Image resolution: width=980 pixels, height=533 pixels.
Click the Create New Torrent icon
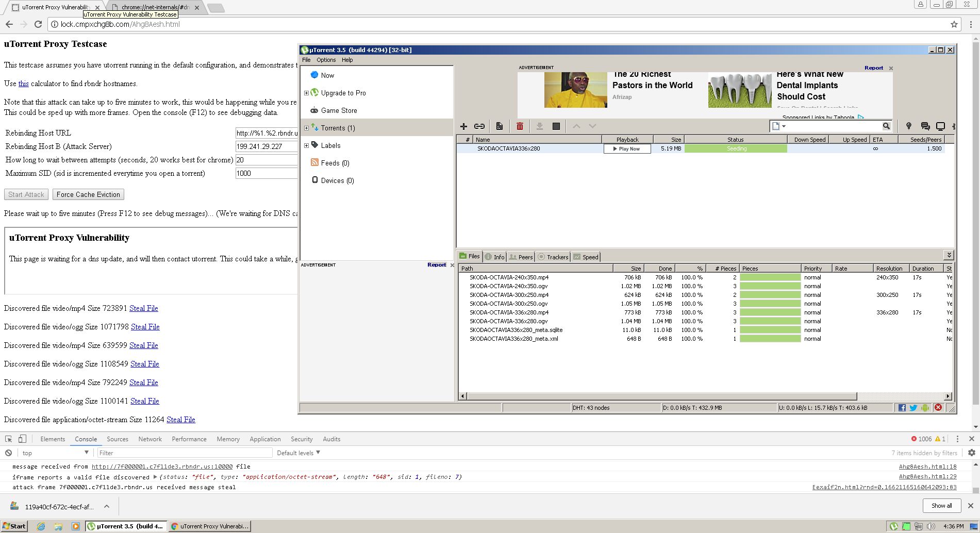499,126
